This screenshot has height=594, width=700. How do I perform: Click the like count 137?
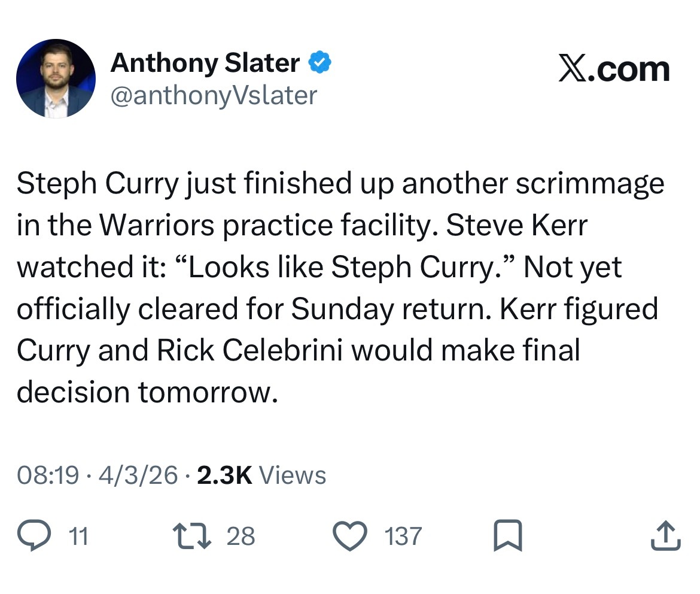[x=403, y=536]
